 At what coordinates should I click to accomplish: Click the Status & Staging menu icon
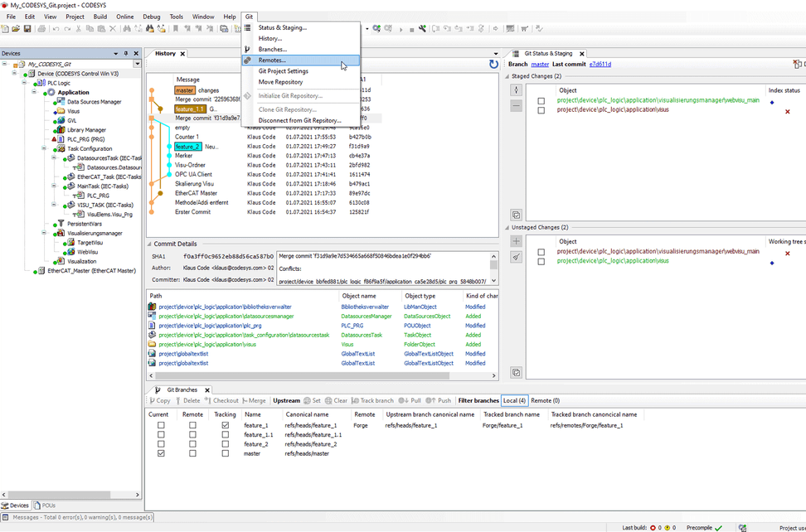248,27
